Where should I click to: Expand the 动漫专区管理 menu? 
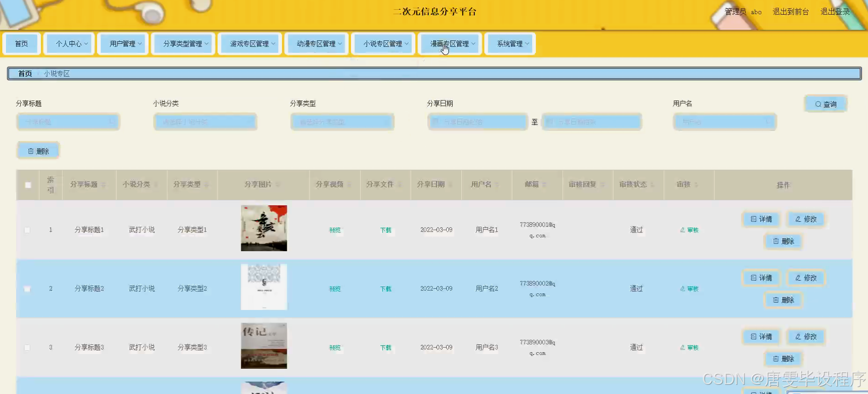click(x=316, y=44)
